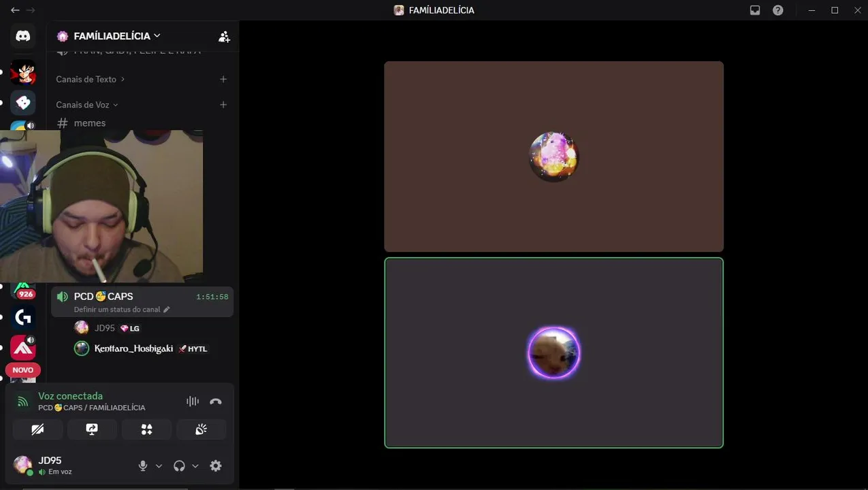Click the Voz conectada status text
Screen dimensions: 868x490
click(70, 396)
